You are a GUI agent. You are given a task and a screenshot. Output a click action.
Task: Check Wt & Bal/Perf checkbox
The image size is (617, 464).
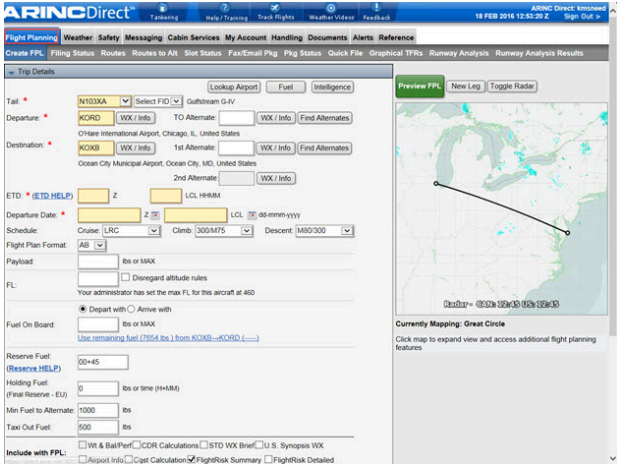click(83, 445)
